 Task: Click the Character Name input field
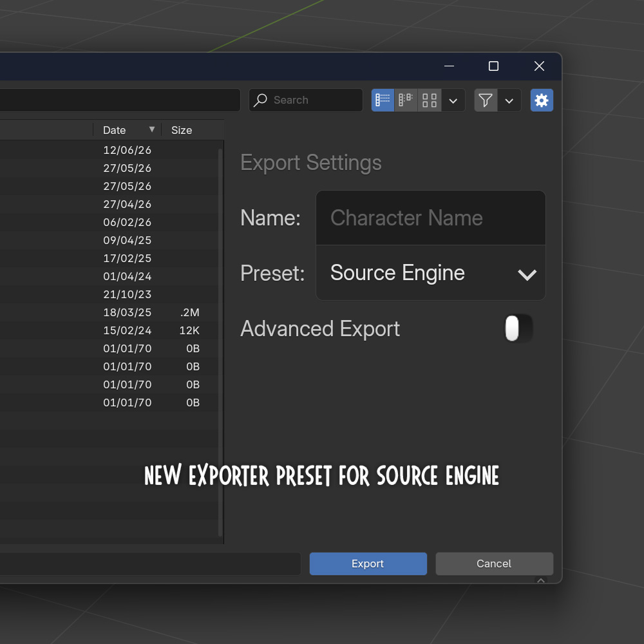(x=430, y=218)
